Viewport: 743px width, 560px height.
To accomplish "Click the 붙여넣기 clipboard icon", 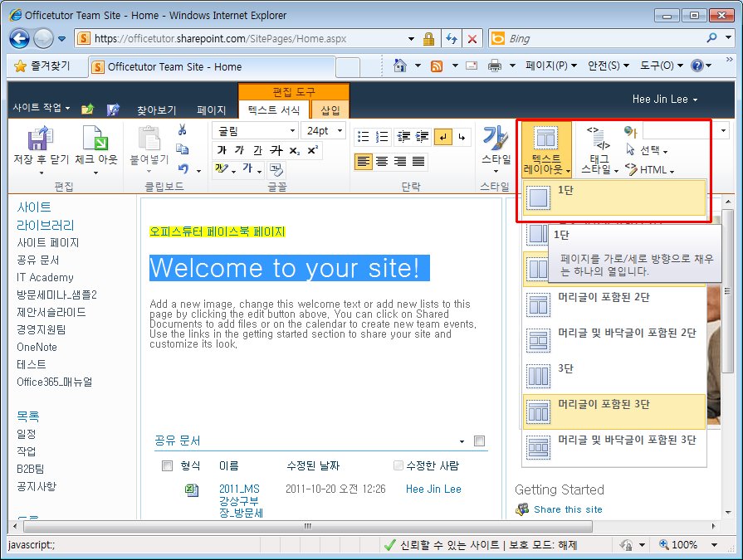I will pos(149,139).
